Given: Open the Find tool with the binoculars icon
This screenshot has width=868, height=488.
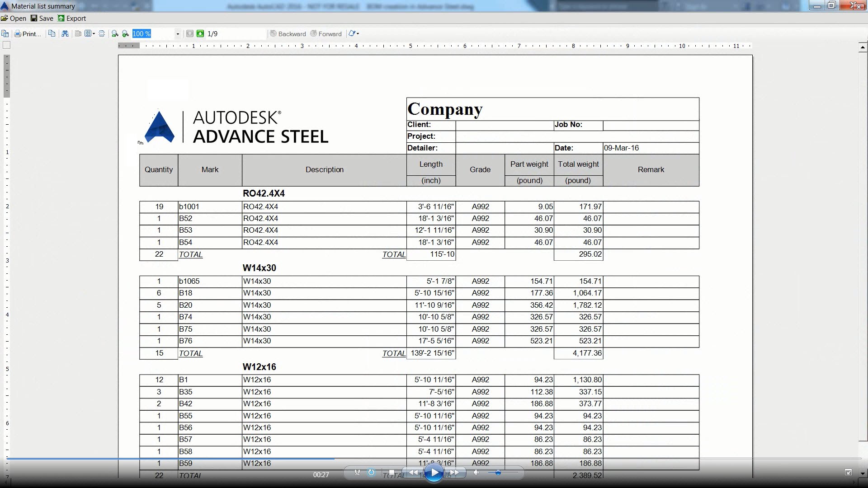Looking at the screenshot, I should (66, 33).
